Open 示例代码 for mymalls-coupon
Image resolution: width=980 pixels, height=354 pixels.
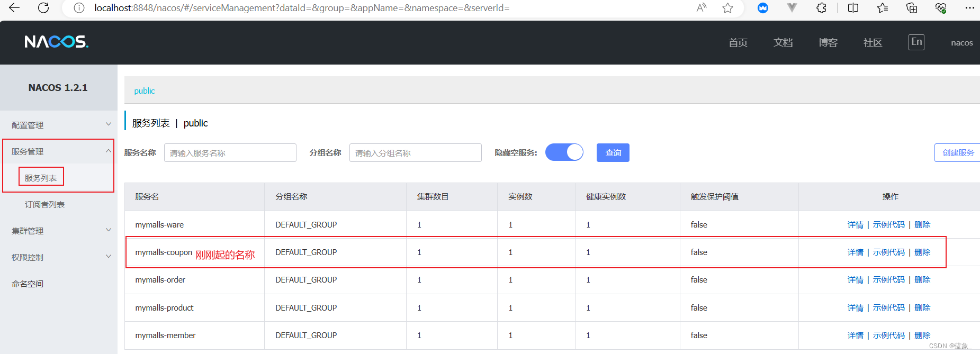pyautogui.click(x=889, y=252)
